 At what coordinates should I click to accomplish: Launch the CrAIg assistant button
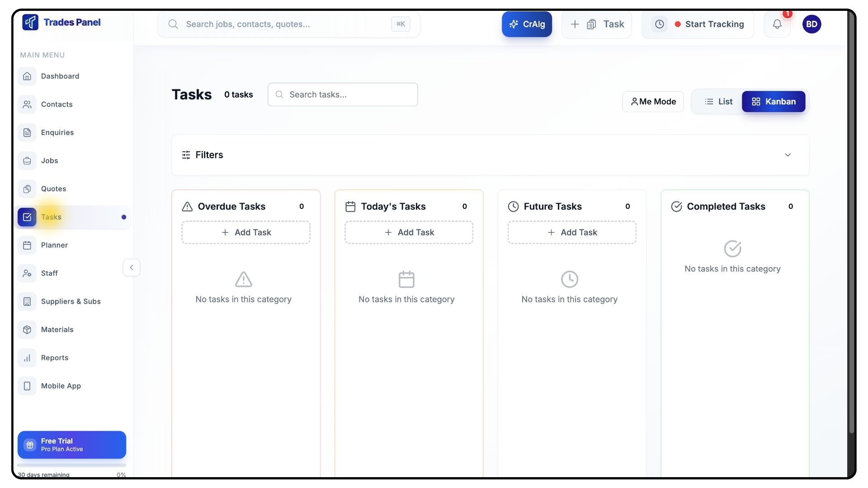point(527,24)
